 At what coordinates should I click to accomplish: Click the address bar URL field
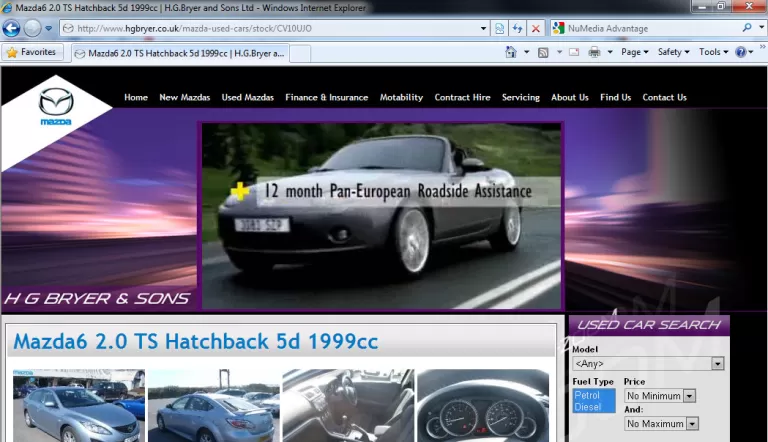click(274, 28)
